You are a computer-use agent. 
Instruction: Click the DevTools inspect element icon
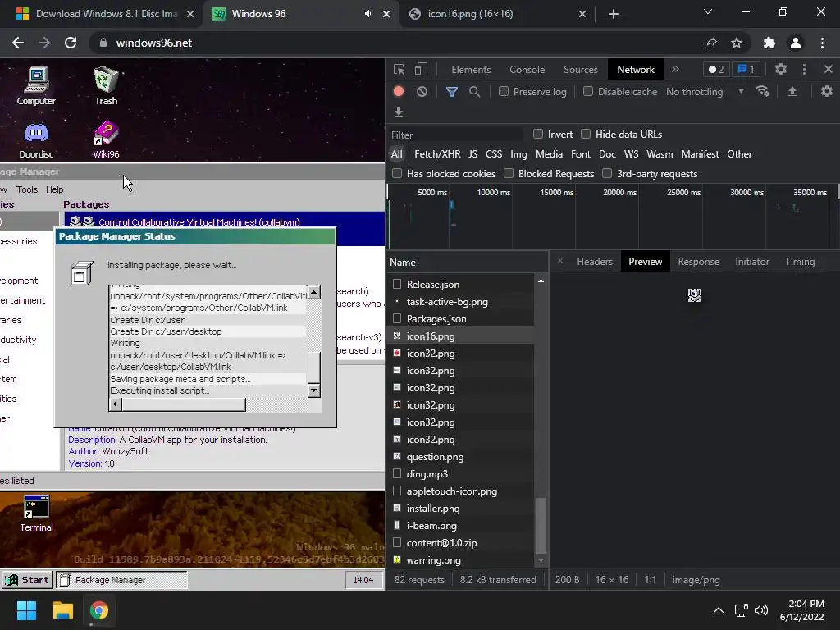(399, 70)
